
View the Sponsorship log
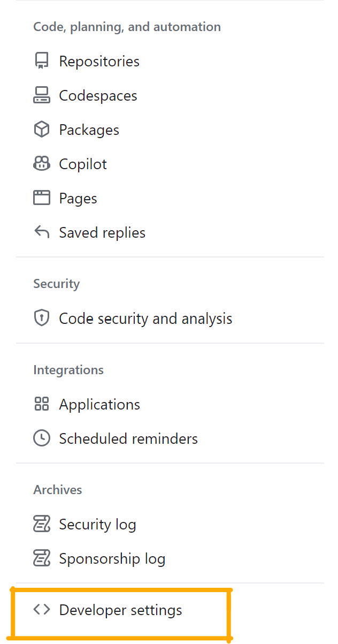(x=112, y=558)
